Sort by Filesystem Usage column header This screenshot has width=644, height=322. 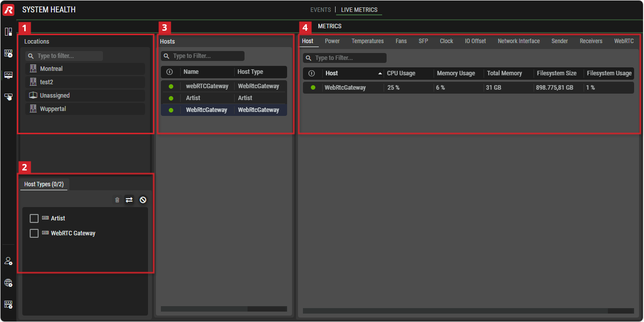pos(609,73)
